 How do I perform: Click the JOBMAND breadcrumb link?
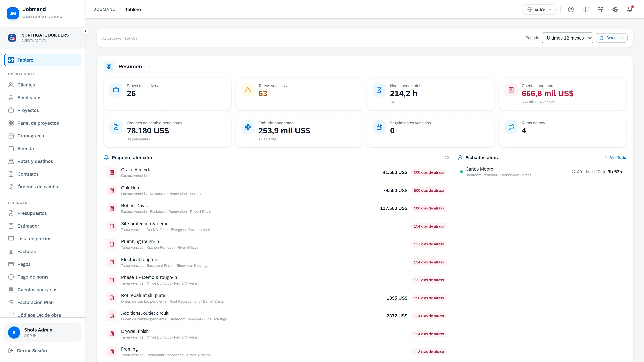point(105,10)
